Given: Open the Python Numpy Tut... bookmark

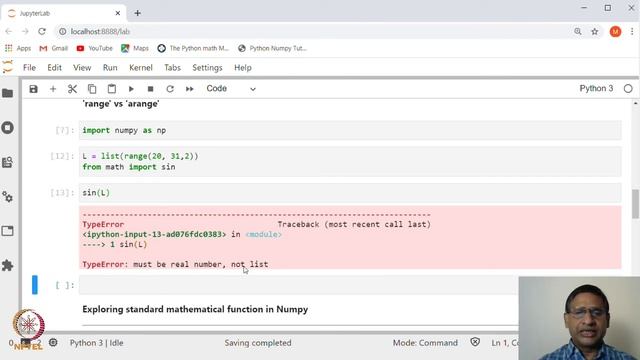Looking at the screenshot, I should tap(272, 48).
